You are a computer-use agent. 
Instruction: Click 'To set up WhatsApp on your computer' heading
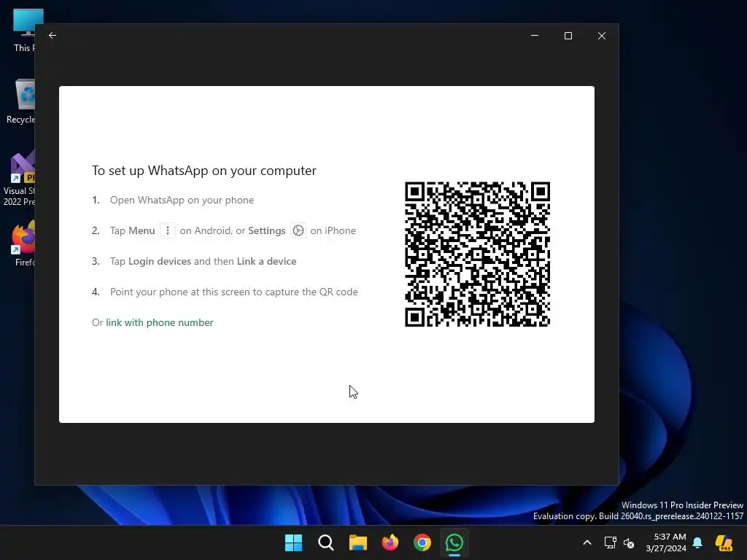(204, 171)
